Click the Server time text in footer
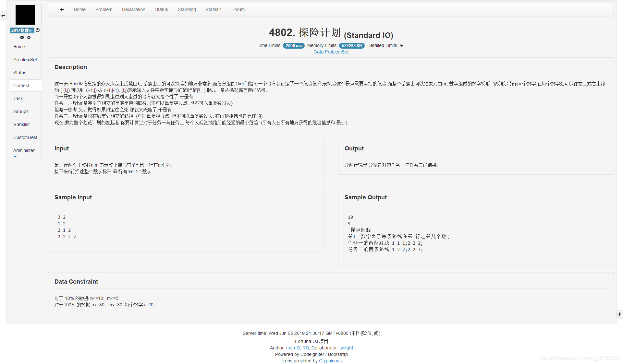623x364 pixels. (311, 333)
